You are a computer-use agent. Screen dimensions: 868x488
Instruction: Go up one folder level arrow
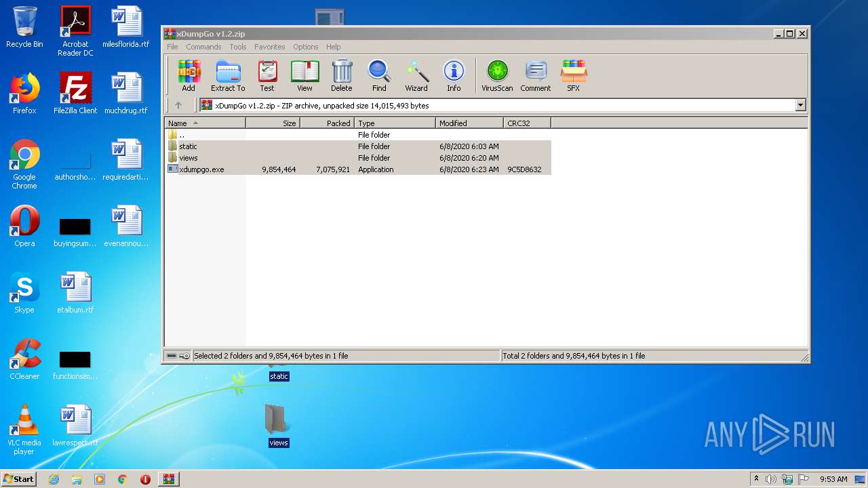(178, 105)
